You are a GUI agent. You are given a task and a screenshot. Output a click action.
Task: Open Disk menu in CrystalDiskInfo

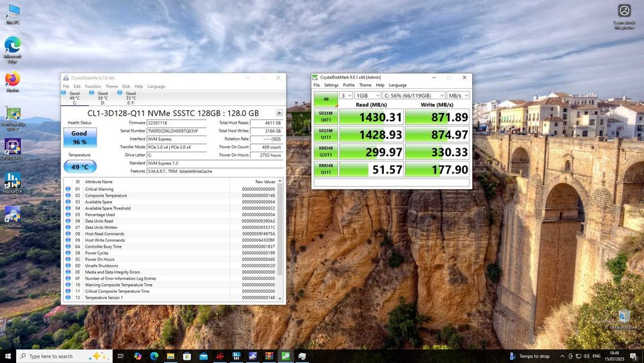tap(126, 86)
